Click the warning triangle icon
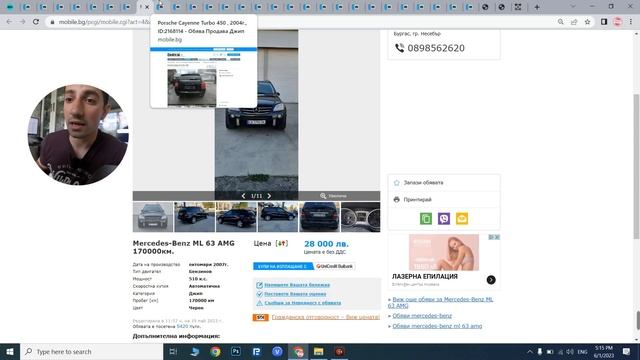Image resolution: width=640 pixels, height=360 pixels. (259, 303)
